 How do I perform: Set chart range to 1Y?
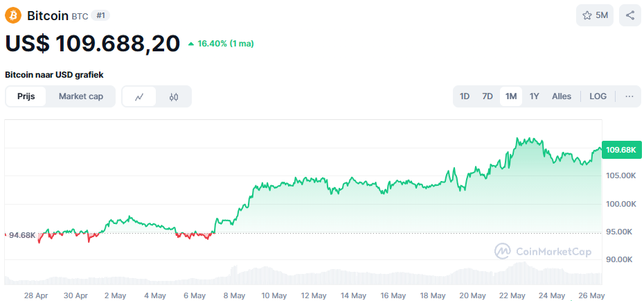535,96
